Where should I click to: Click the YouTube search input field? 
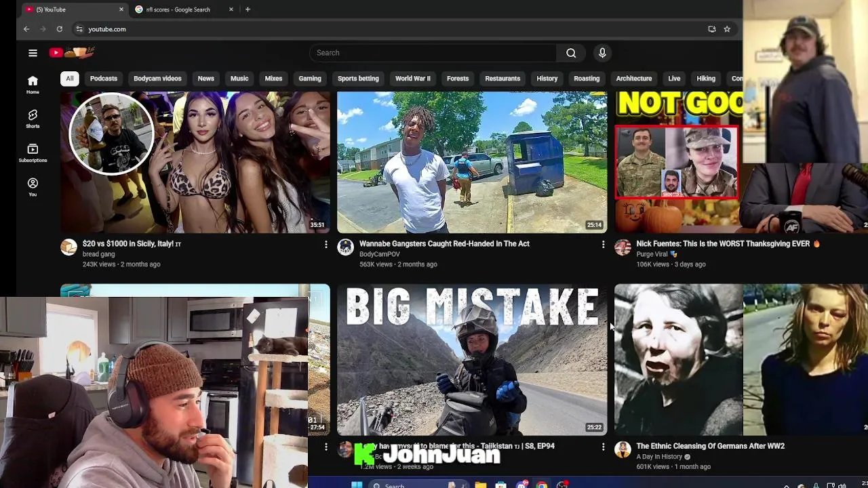point(433,53)
